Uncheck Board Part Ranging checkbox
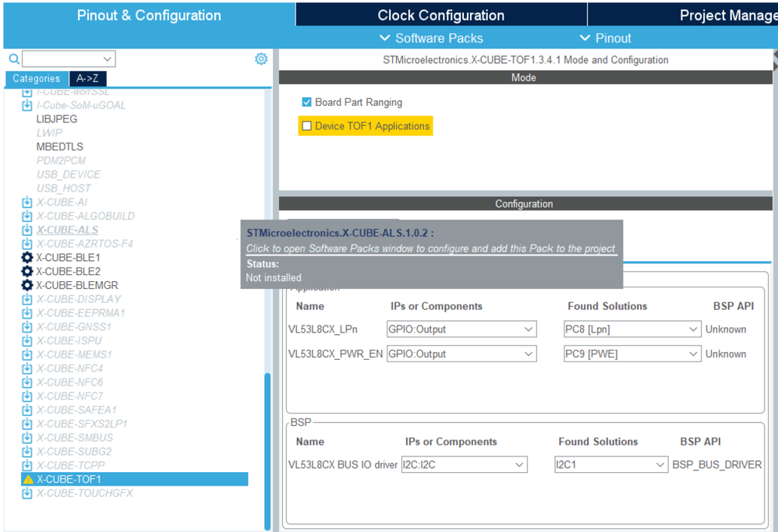The image size is (778, 532). 306,102
